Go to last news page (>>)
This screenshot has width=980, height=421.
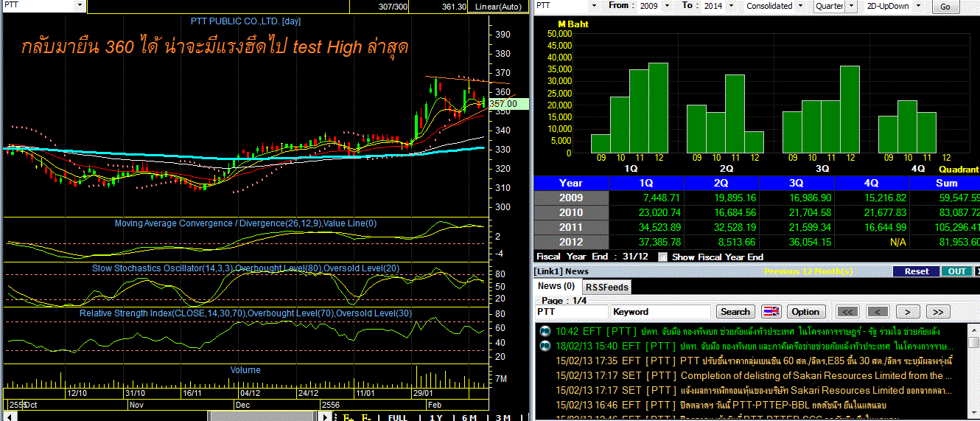point(937,312)
